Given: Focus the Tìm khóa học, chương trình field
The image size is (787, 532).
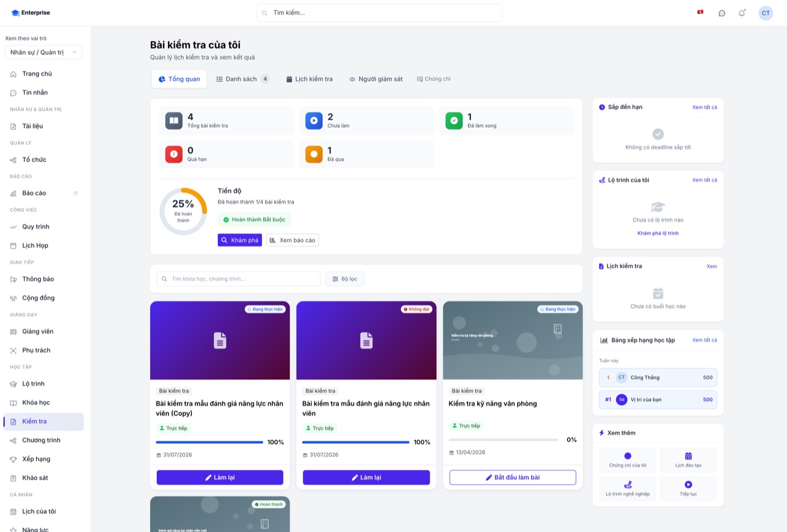Looking at the screenshot, I should 239,279.
